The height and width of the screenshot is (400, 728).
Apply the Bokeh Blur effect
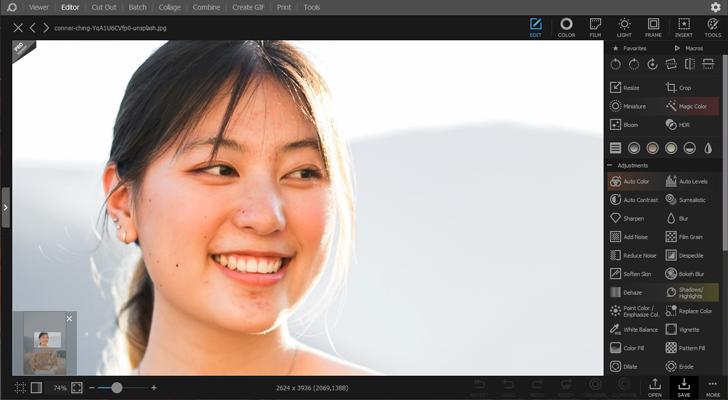(691, 273)
